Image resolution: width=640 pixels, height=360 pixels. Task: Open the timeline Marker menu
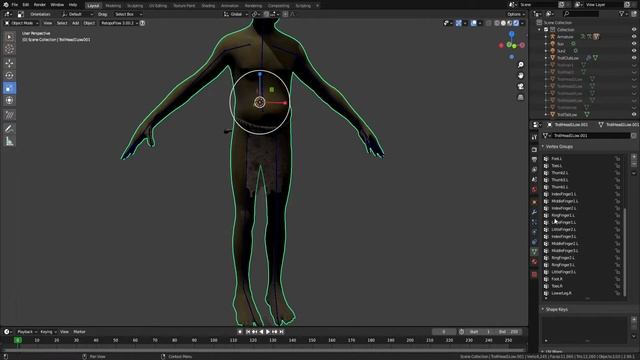[x=79, y=332]
